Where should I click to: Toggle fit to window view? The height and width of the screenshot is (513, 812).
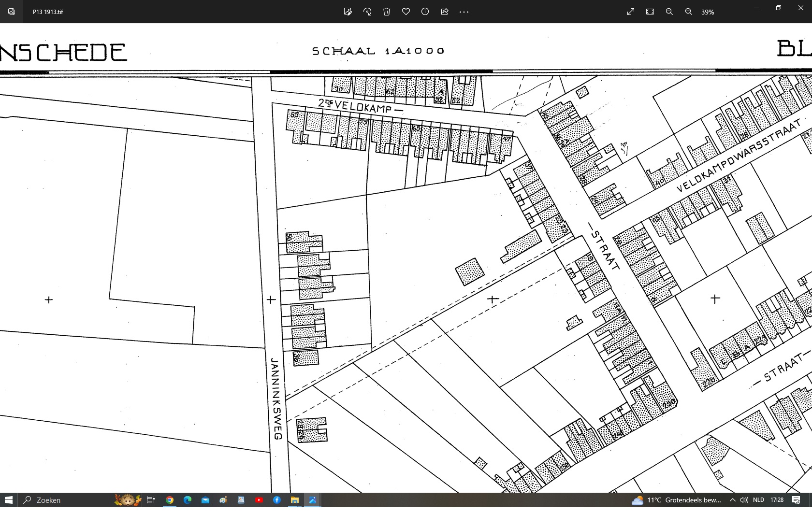(x=650, y=12)
